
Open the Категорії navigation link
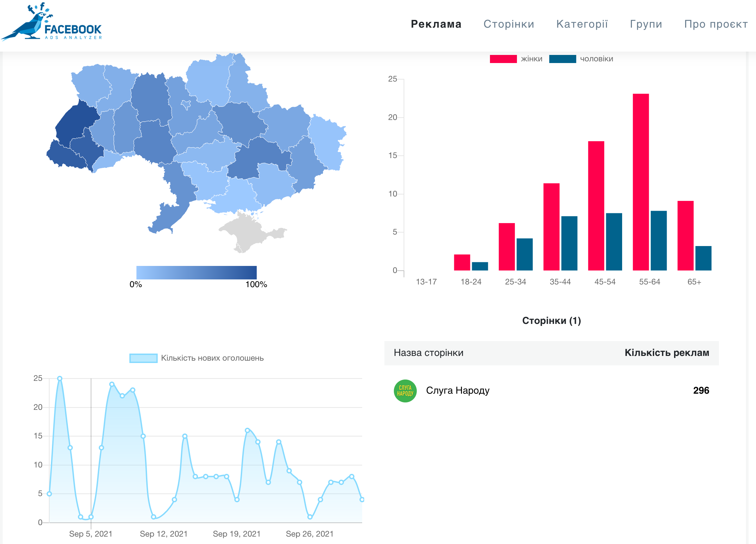pyautogui.click(x=582, y=24)
